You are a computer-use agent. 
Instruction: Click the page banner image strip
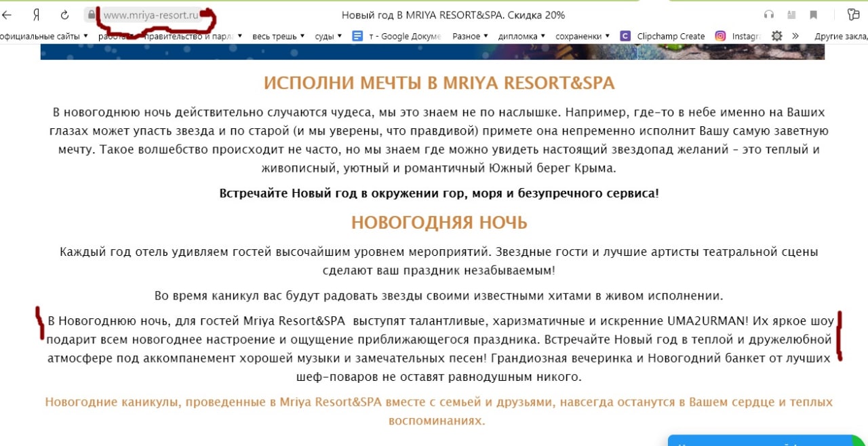click(x=433, y=52)
